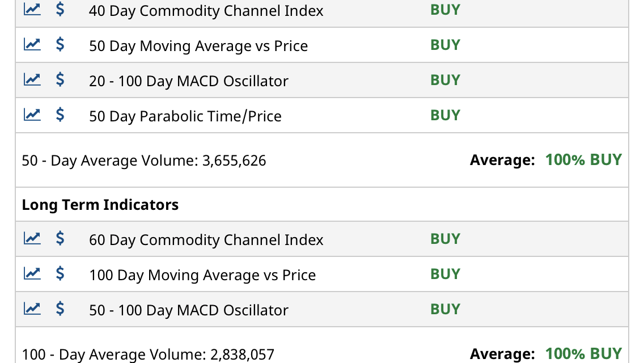The image size is (644, 363).
Task: Open chart icon for 40 Day Commodity Channel Index
Action: point(32,9)
